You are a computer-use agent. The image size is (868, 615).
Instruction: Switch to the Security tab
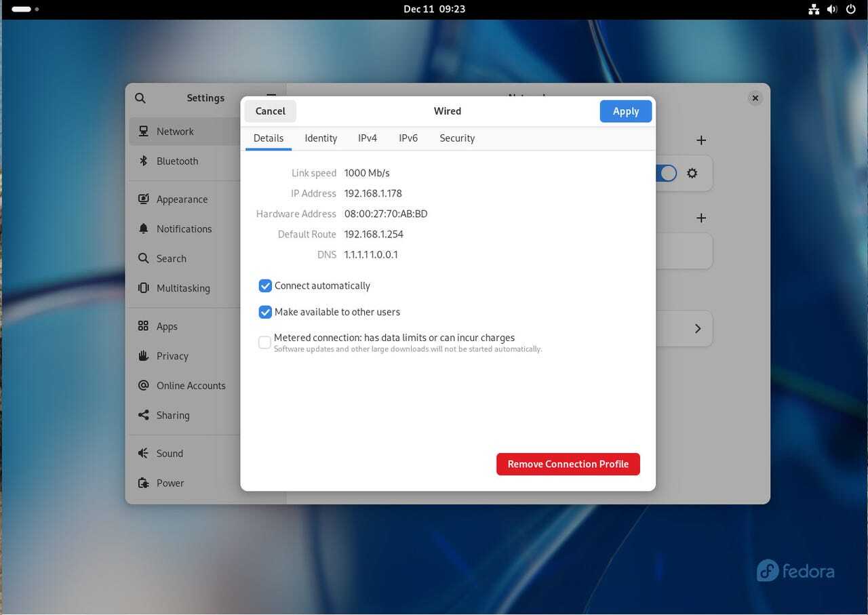pos(457,138)
